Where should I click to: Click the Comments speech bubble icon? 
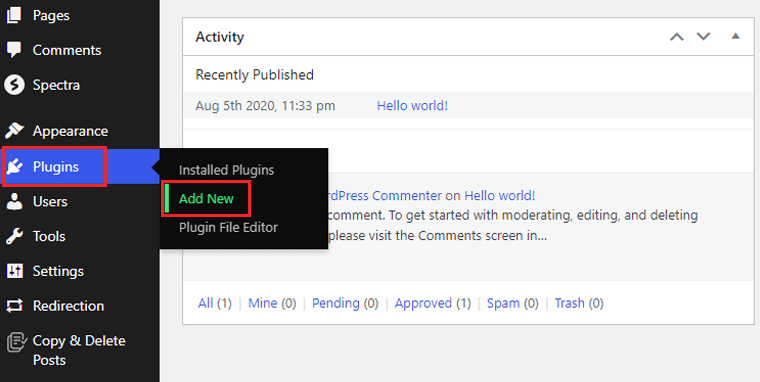coord(14,49)
